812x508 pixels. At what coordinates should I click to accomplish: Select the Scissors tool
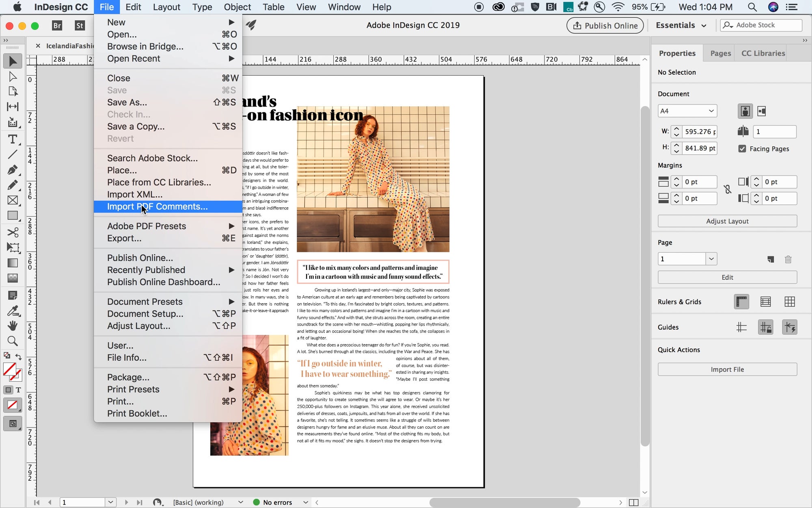tap(13, 232)
